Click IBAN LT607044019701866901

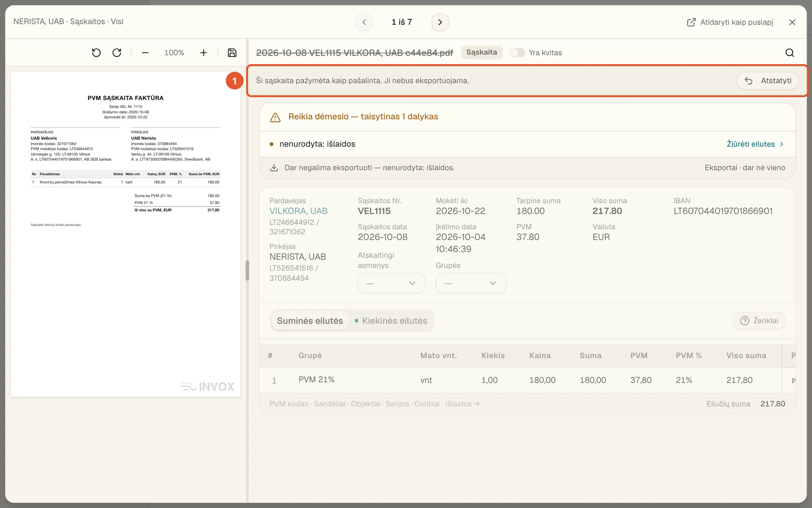point(723,211)
